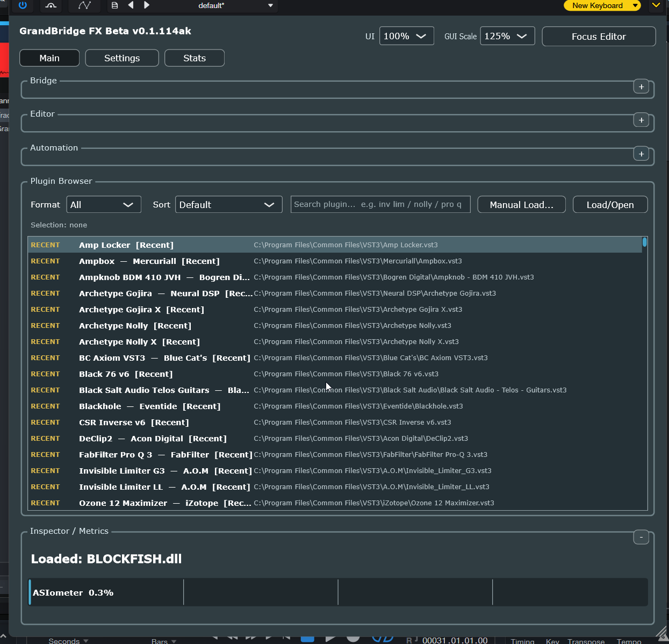Image resolution: width=669 pixels, height=644 pixels.
Task: Click the yellow chevron at top right
Action: 656,5
